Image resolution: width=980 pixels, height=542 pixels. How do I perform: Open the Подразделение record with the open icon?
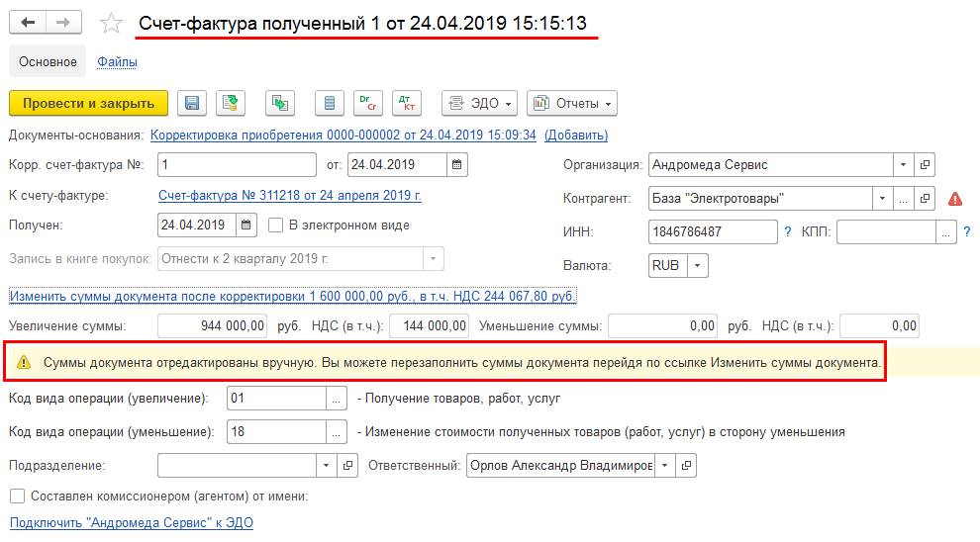[x=347, y=466]
